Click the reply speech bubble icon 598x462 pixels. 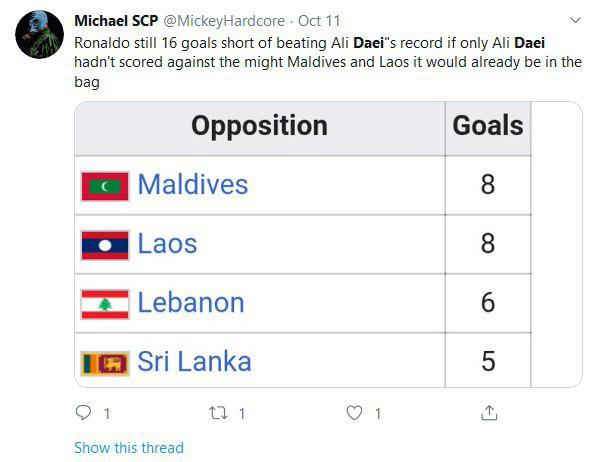pos(83,413)
